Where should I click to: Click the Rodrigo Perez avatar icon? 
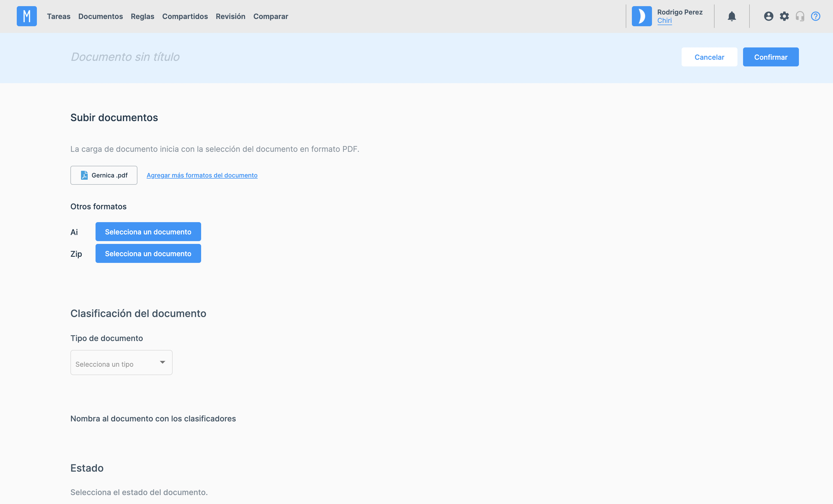pyautogui.click(x=642, y=16)
